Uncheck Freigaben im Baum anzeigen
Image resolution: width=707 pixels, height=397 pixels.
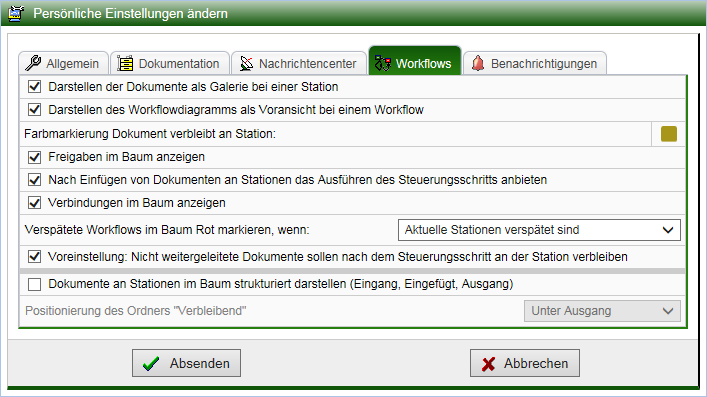point(34,157)
